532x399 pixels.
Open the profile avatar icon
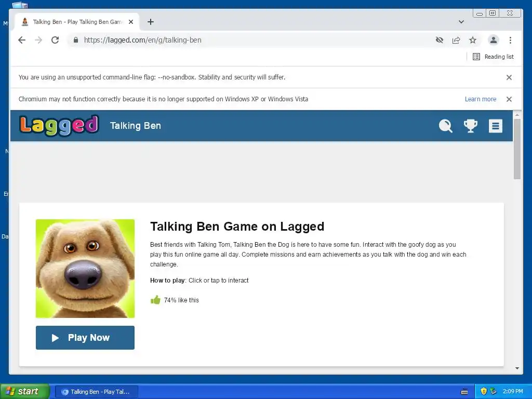494,40
